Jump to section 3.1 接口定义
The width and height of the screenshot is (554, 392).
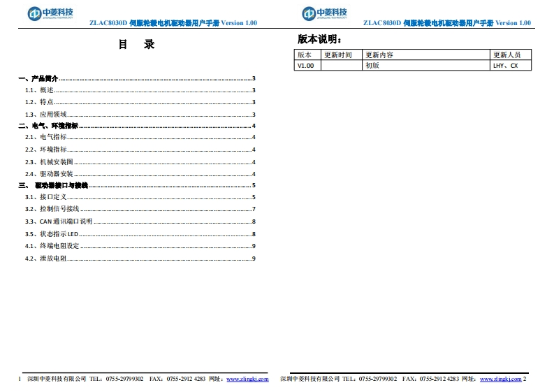coord(46,197)
